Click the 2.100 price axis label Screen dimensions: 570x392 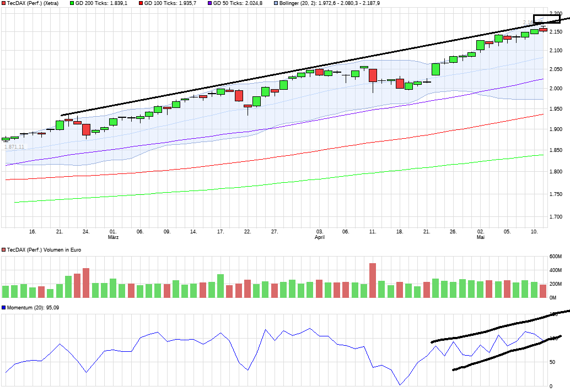pos(556,51)
